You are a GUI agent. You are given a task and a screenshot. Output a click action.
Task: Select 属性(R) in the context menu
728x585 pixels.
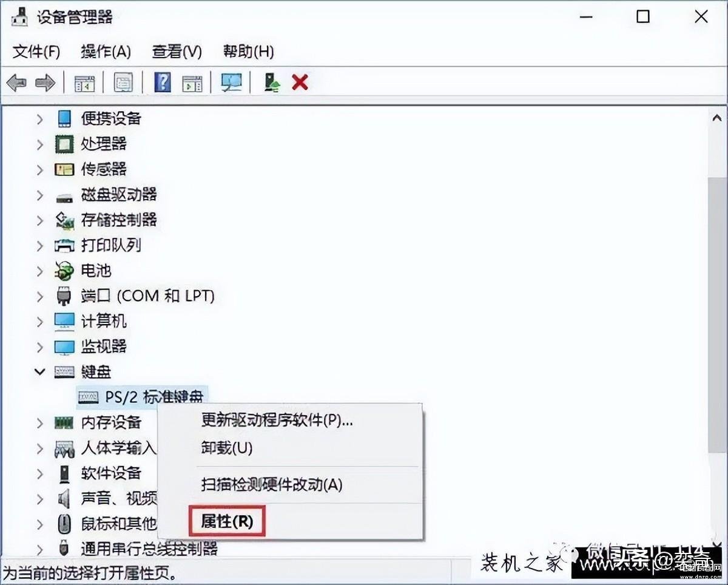pyautogui.click(x=227, y=521)
